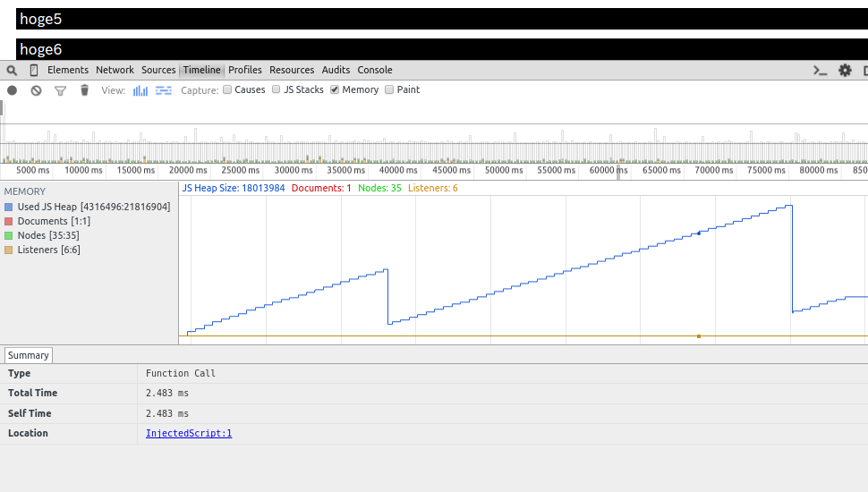The height and width of the screenshot is (492, 868).
Task: Toggle the Documents counter swatch
Action: pyautogui.click(x=8, y=221)
